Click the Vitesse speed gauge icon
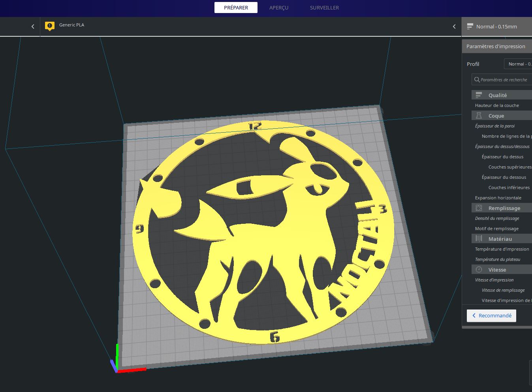532x392 pixels. point(479,269)
